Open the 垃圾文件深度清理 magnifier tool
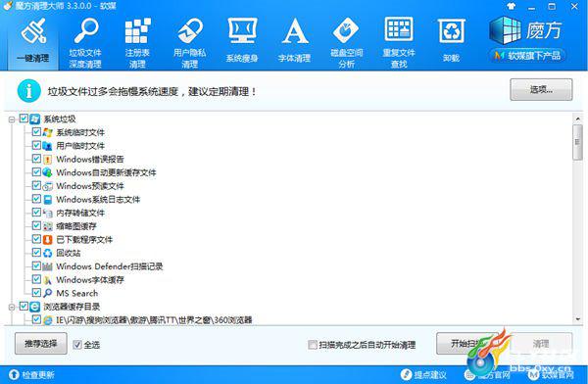Viewport: 588px width, 384px height. (x=85, y=42)
